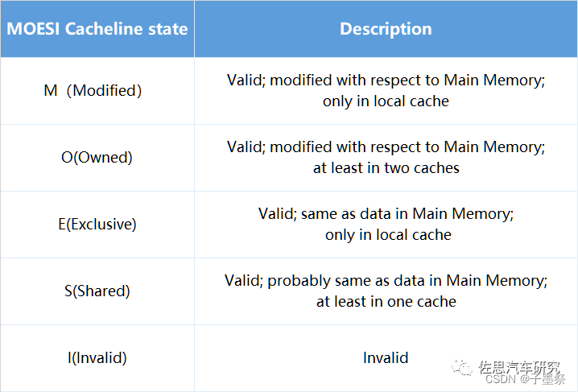Screen dimensions: 578x392
Task: Click the WeChat logo watermark icon
Action: click(462, 368)
